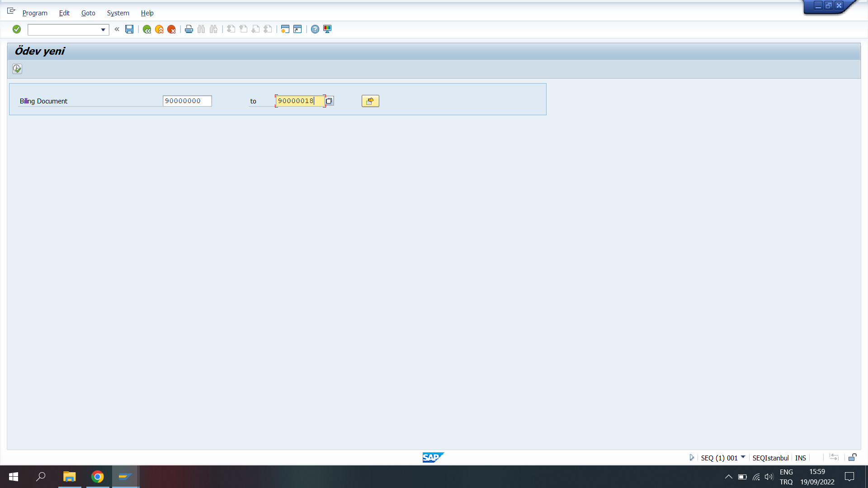This screenshot has height=488, width=868.
Task: Open Google Chrome from the taskbar
Action: (x=97, y=477)
